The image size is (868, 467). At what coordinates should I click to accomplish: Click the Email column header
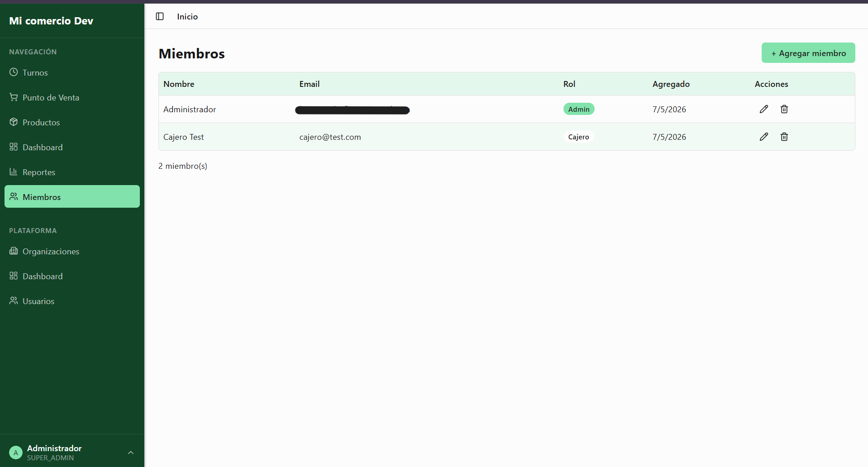pyautogui.click(x=309, y=84)
